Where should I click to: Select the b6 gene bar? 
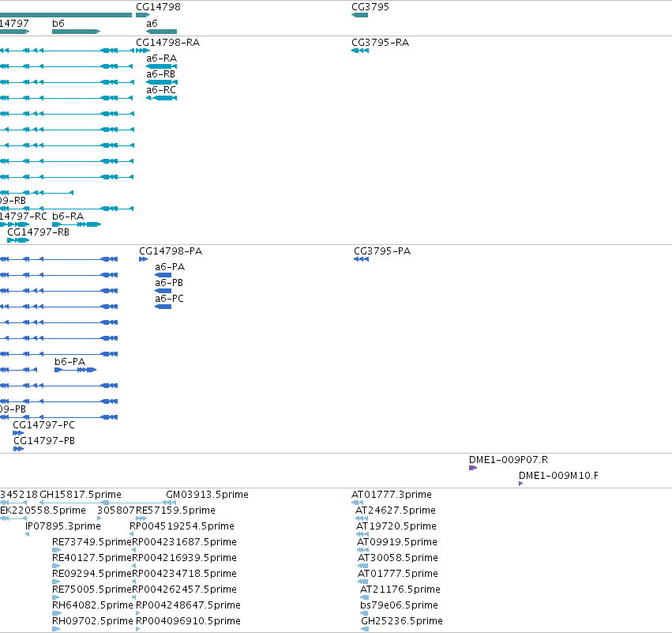(77, 32)
